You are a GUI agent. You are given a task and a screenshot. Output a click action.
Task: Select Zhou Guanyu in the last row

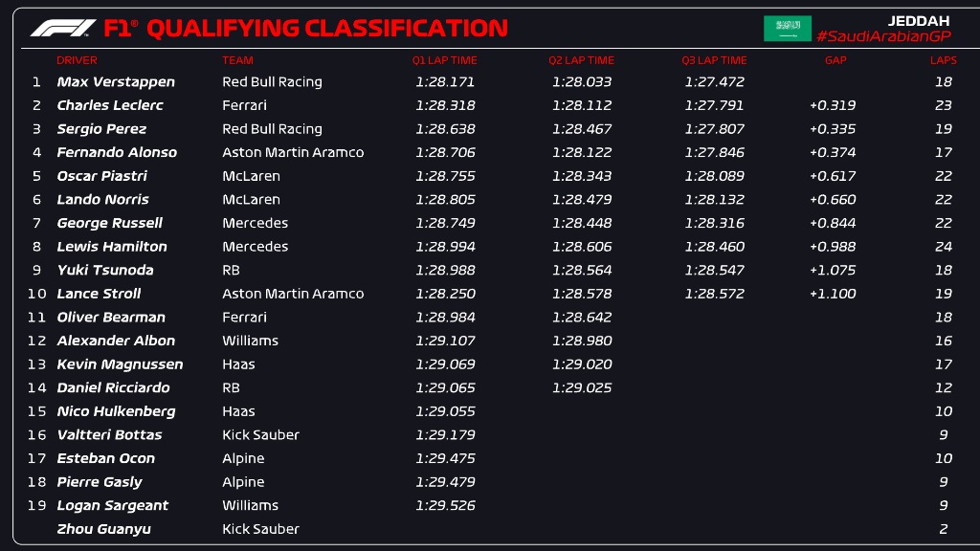pos(103,529)
